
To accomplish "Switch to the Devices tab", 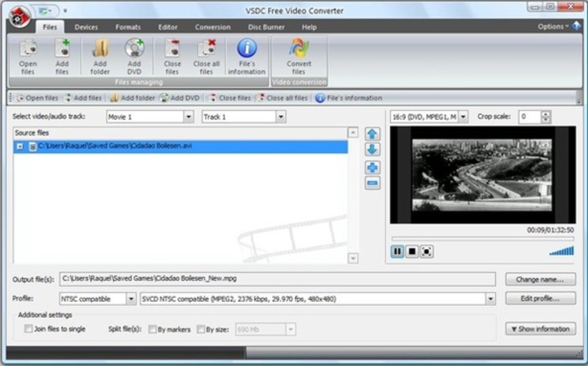I will click(x=86, y=27).
